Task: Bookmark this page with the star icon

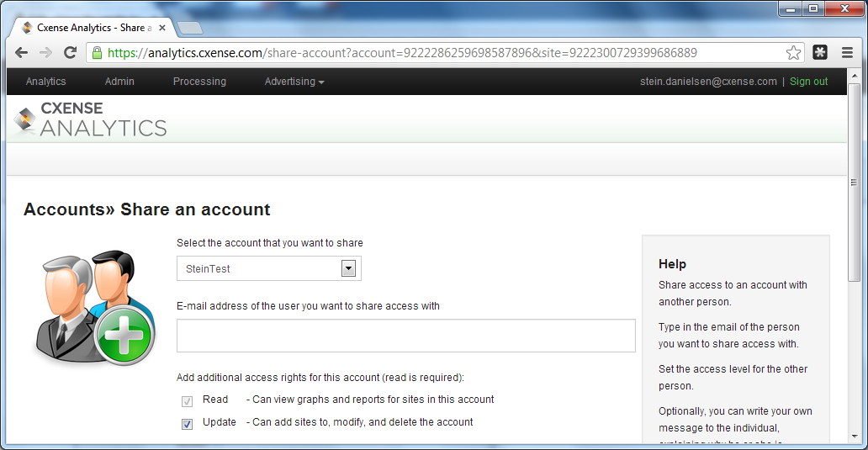Action: [793, 53]
